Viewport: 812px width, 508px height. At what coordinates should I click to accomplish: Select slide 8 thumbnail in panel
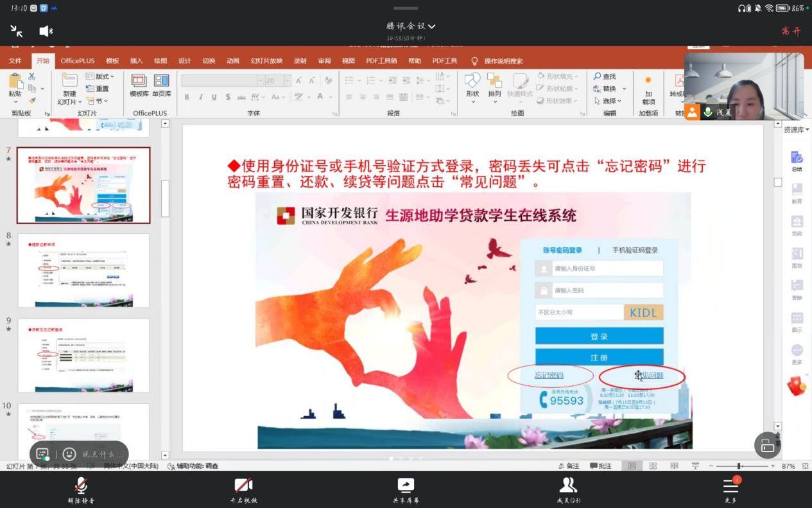click(x=83, y=270)
